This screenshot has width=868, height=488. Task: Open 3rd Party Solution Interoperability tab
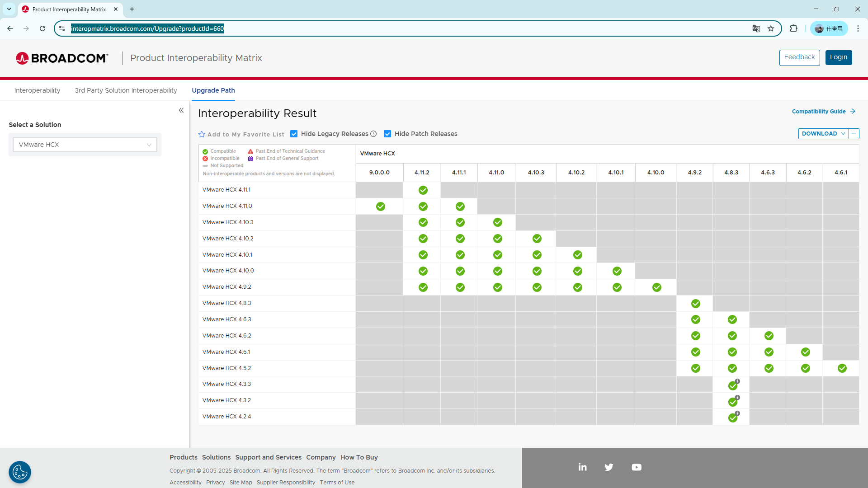click(126, 90)
